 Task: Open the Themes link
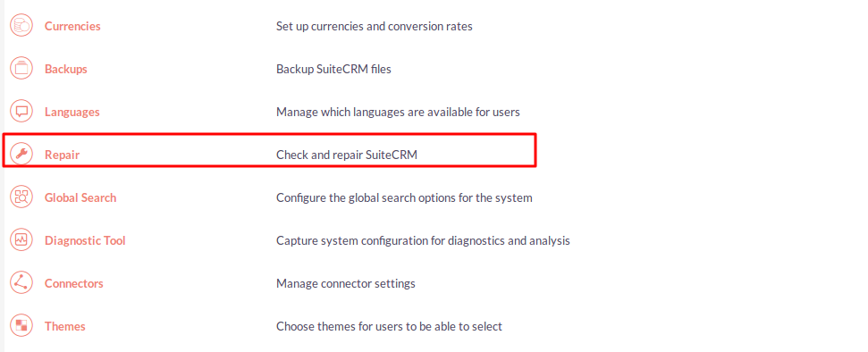pyautogui.click(x=64, y=327)
